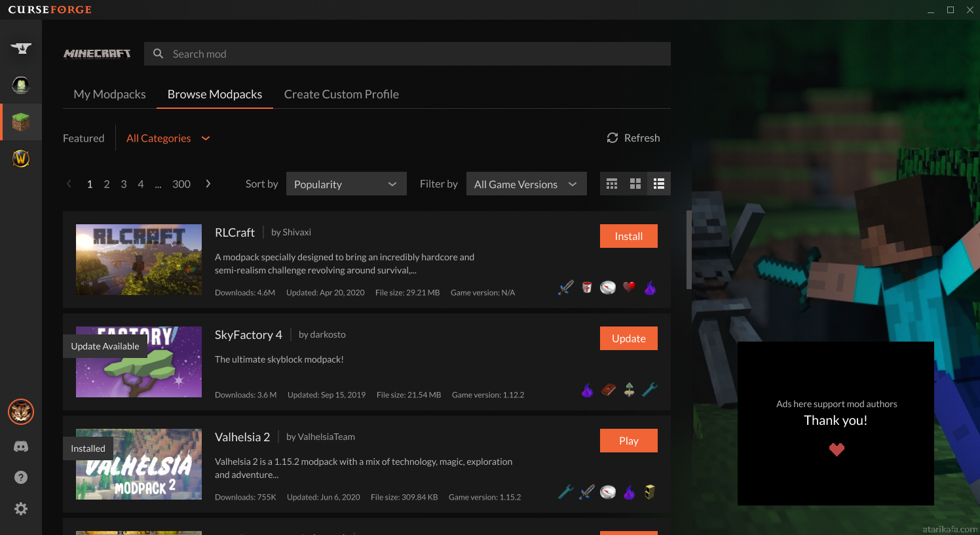Select page 1 in pagination
Viewport: 980px width, 535px height.
click(x=90, y=184)
